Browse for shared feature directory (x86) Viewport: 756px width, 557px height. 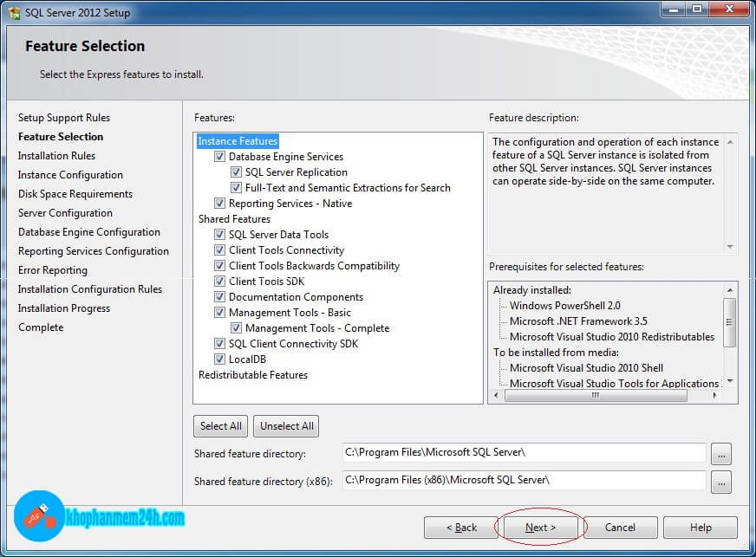721,480
